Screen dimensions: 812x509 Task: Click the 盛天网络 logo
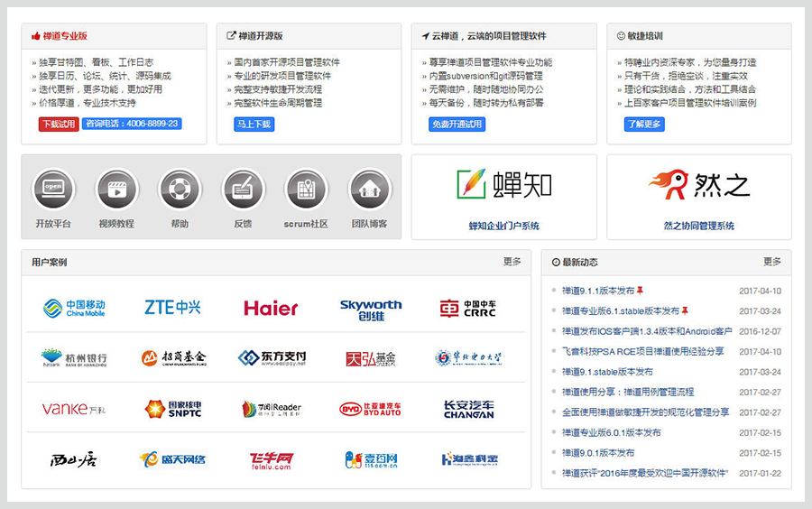pyautogui.click(x=172, y=459)
